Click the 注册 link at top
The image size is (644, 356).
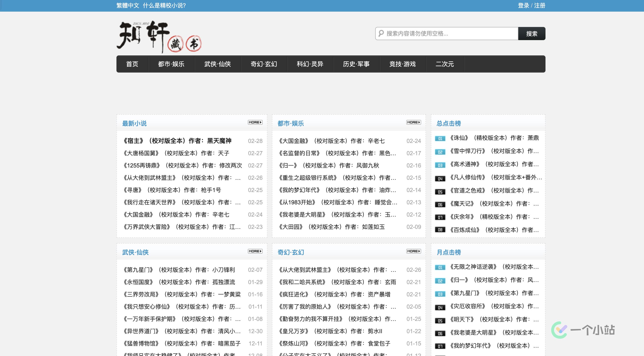[540, 5]
